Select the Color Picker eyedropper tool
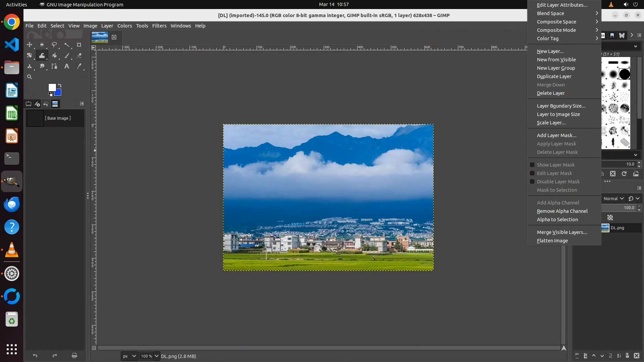Image resolution: width=644 pixels, height=362 pixels. click(x=79, y=66)
